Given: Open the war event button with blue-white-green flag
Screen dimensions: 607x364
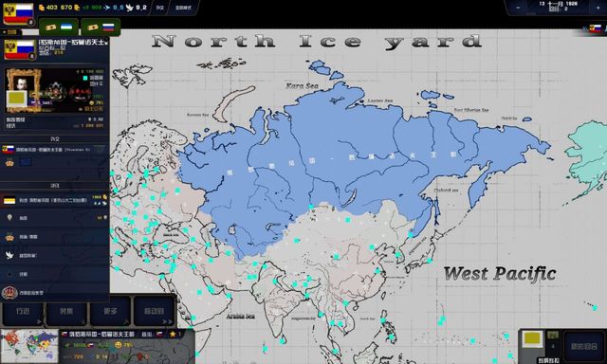Looking at the screenshot, I should 59,27.
